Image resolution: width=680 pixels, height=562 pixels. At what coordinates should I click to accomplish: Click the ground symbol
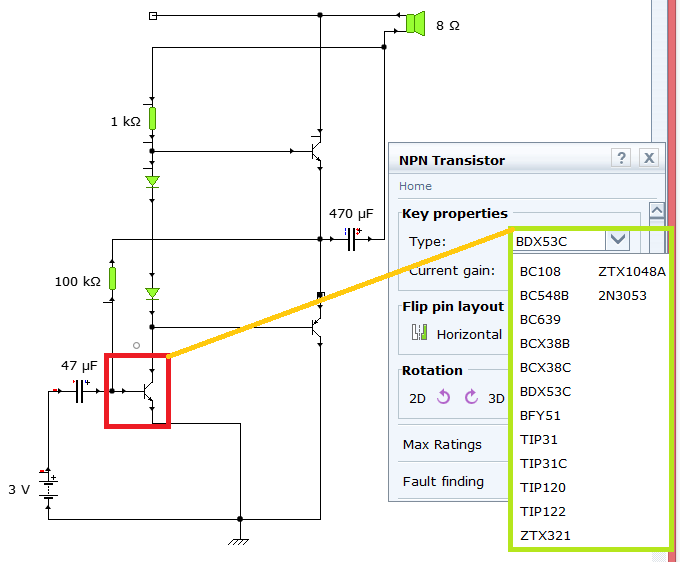click(x=239, y=542)
